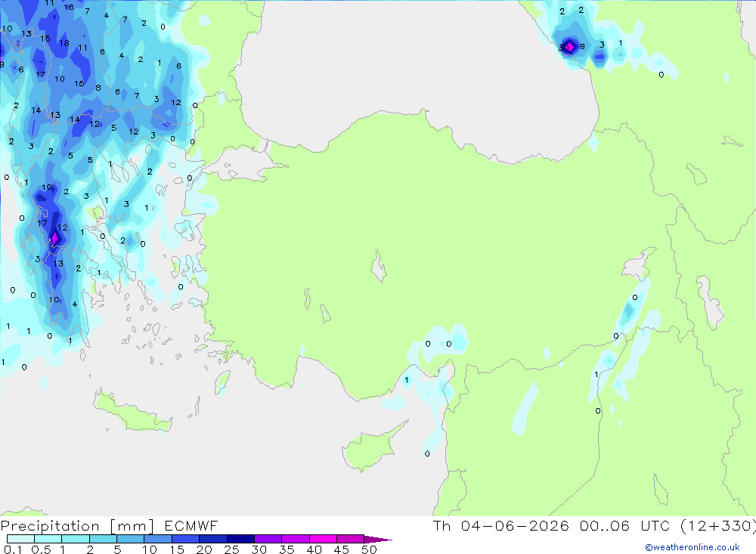Screen dimensions: 756x554
Task: Click the map precipitation value "16"
Action: point(69,8)
